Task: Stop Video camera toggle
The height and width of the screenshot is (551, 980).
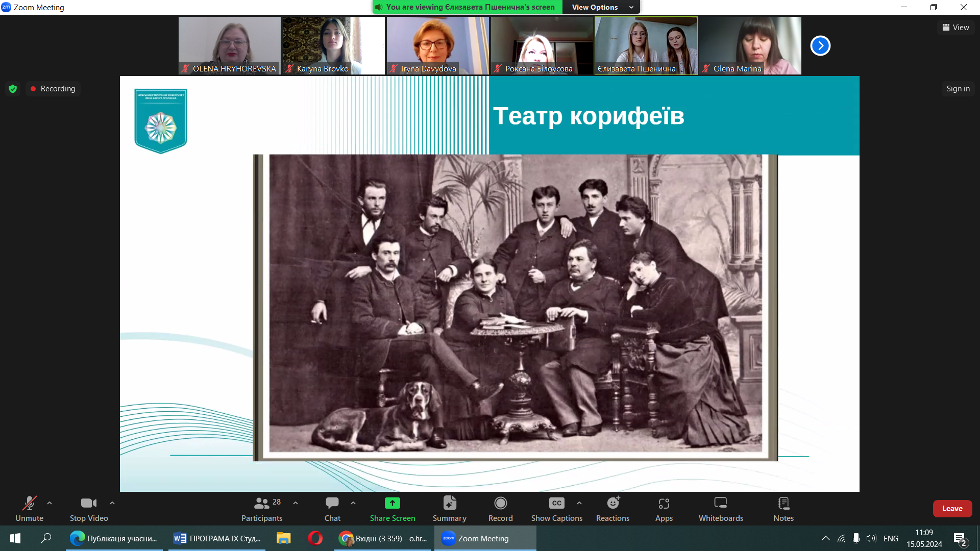Action: (x=88, y=504)
